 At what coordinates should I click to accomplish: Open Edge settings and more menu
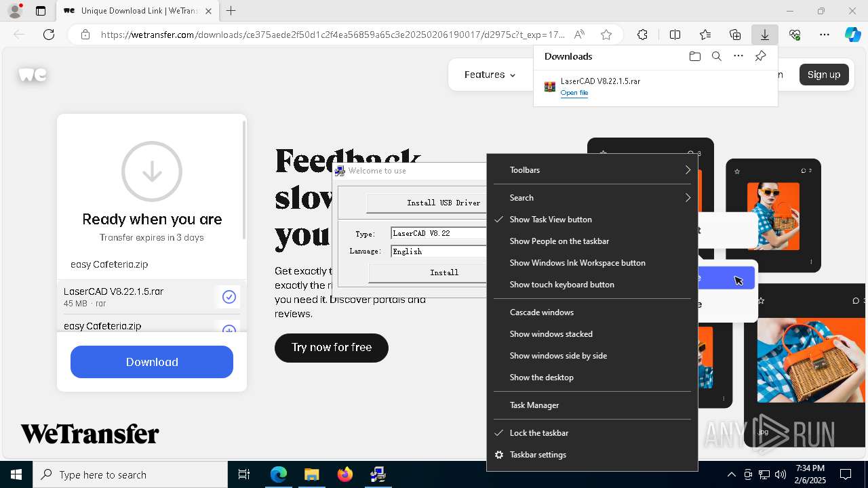point(825,35)
